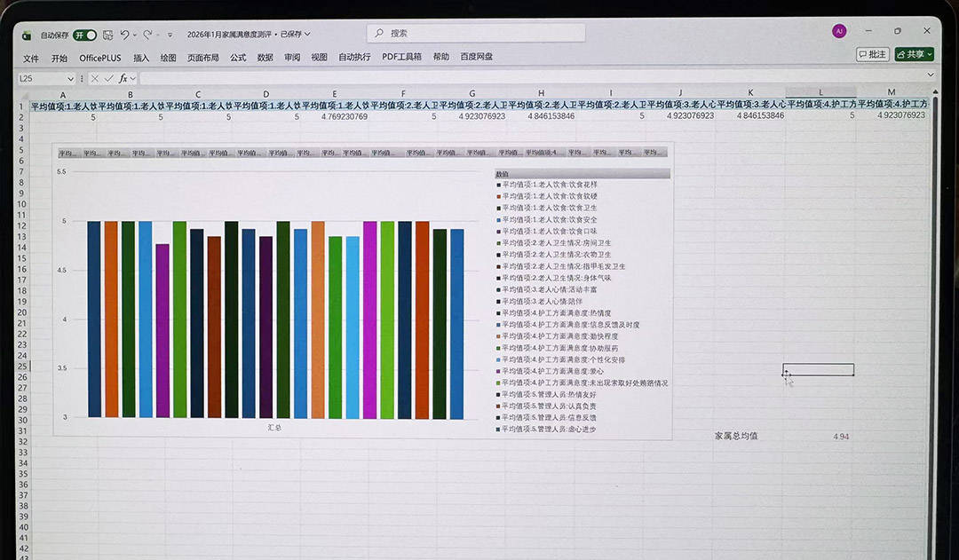
Task: Open the AJ account profile avatar
Action: pos(839,31)
